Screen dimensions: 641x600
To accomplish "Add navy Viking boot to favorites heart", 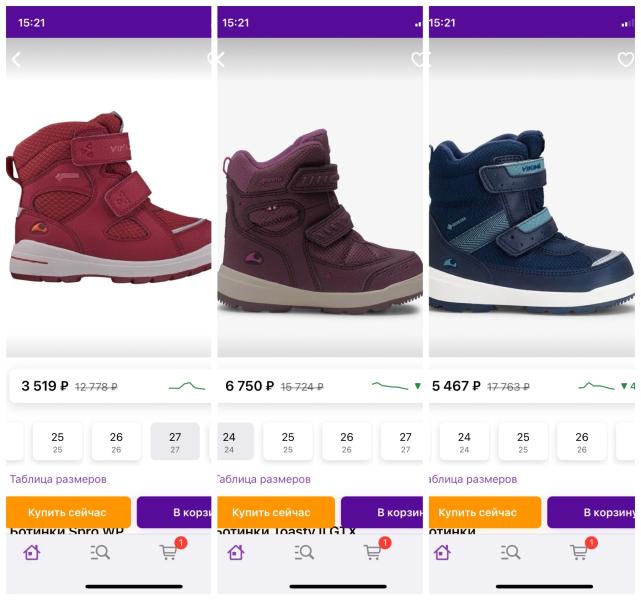I will tap(625, 60).
